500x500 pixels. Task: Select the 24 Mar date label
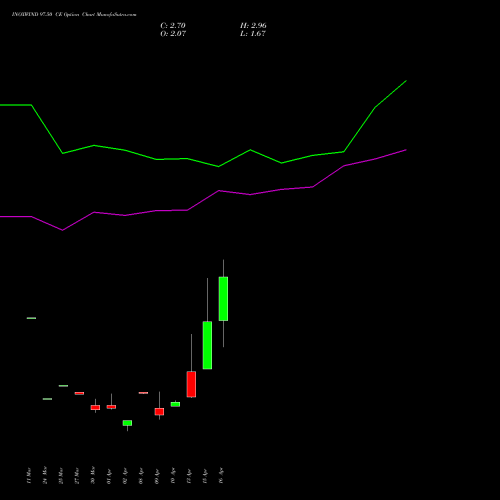coord(45,475)
